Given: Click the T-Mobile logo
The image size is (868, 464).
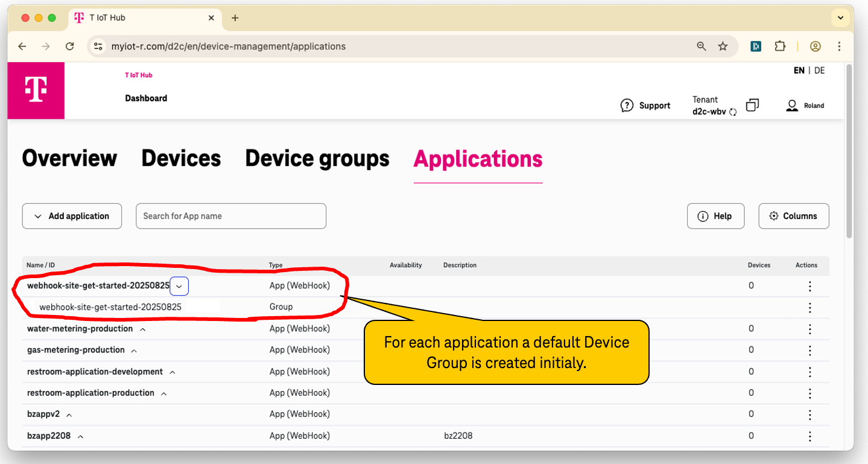Looking at the screenshot, I should coord(36,91).
